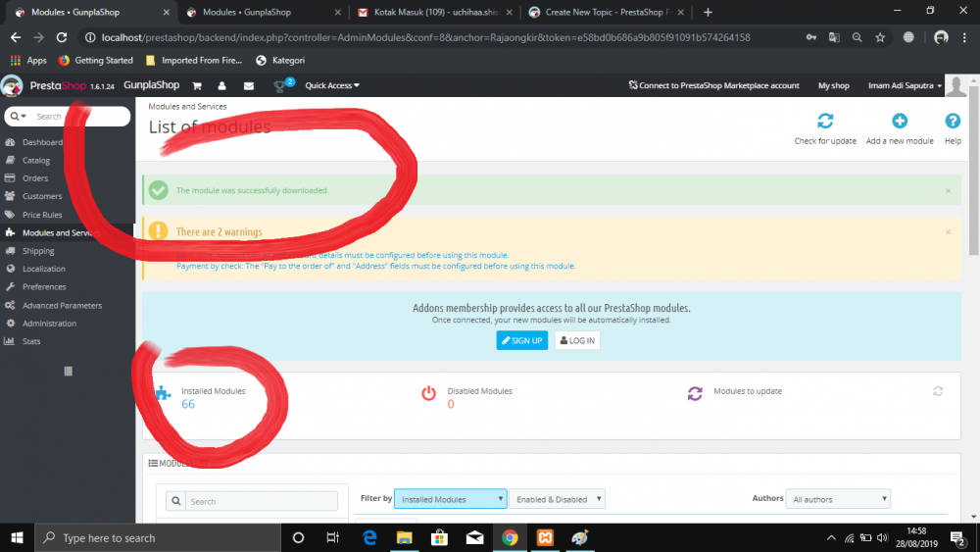Open the Kategori bookmark
This screenshot has height=552, width=980.
tap(280, 61)
